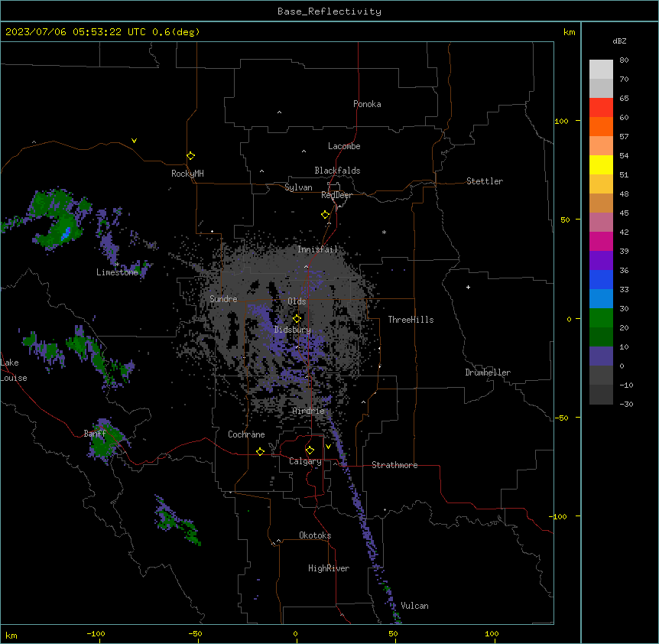Click the Lake Louise label
This screenshot has height=644, width=659.
point(14,370)
